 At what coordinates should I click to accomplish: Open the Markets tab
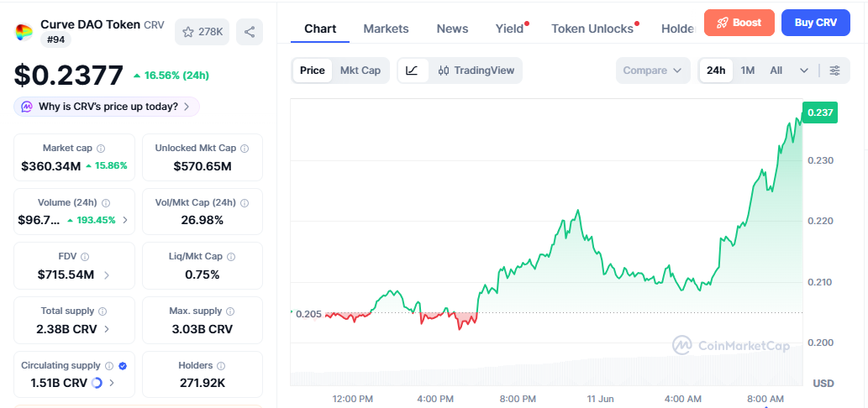click(x=386, y=29)
